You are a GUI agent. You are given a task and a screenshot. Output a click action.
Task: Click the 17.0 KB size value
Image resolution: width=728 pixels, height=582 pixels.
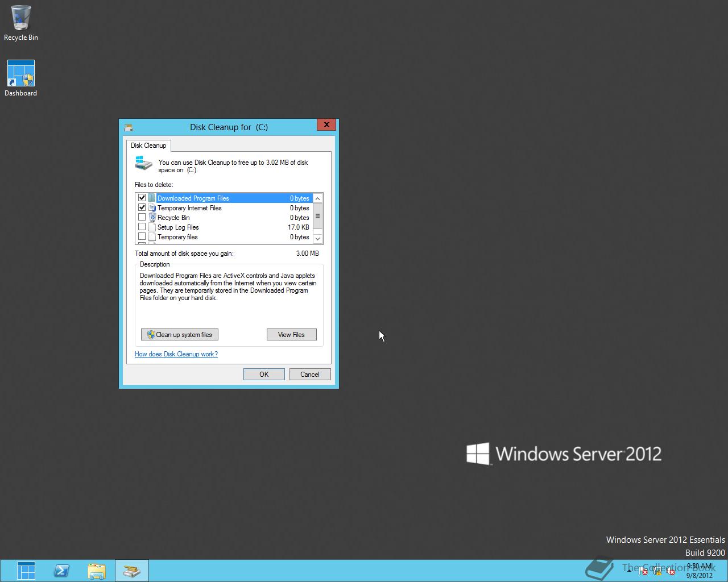(x=299, y=227)
